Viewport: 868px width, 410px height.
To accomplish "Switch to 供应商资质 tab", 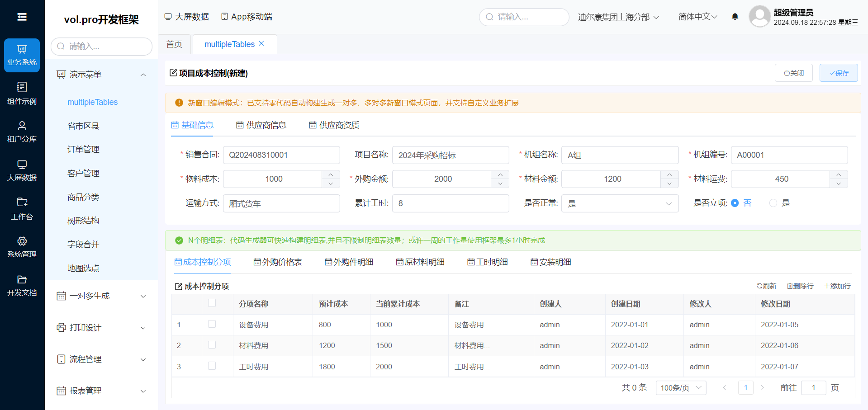I will [334, 125].
